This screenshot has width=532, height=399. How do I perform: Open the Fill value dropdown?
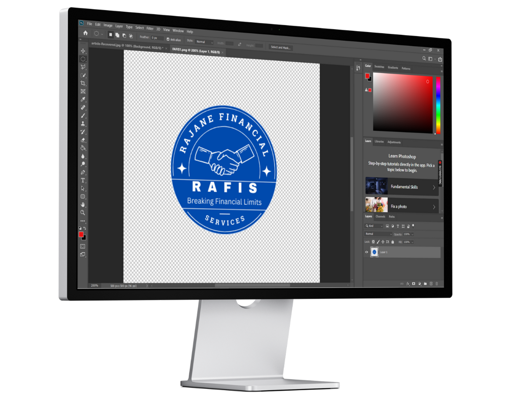[x=412, y=242]
